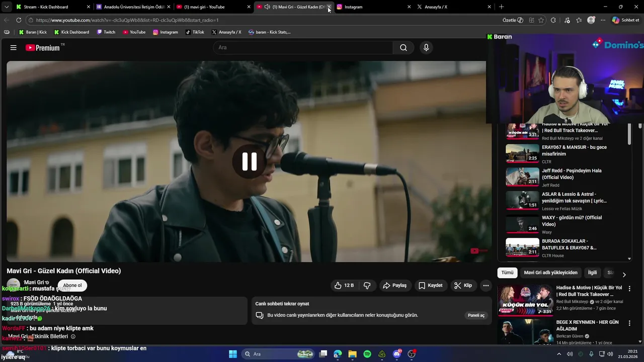Save video using Kaydet button
The height and width of the screenshot is (362, 644).
tap(431, 286)
